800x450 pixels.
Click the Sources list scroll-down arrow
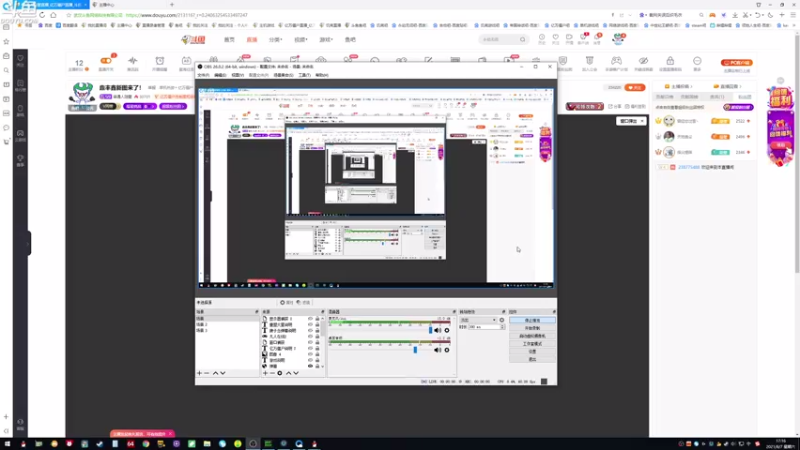coord(322,366)
